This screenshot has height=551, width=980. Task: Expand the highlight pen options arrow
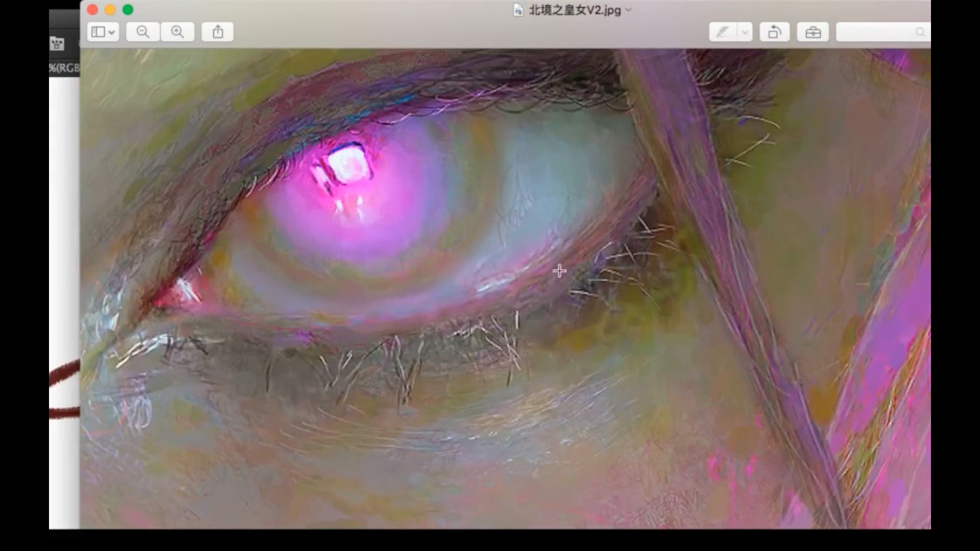click(x=745, y=32)
